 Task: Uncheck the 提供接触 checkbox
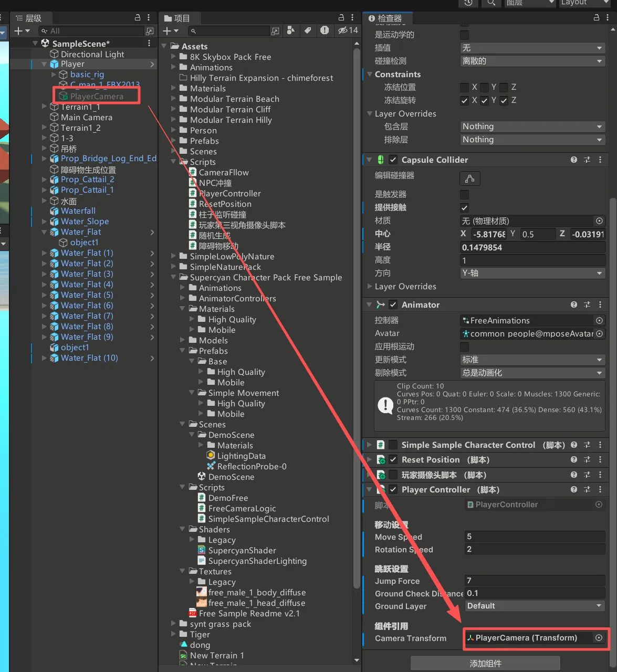[464, 207]
